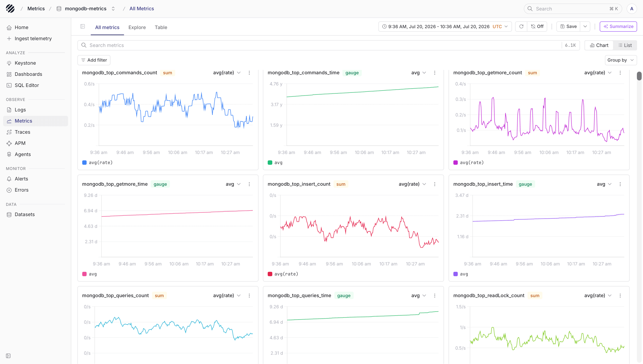Select the All metrics tab
The image size is (643, 364).
click(x=107, y=27)
